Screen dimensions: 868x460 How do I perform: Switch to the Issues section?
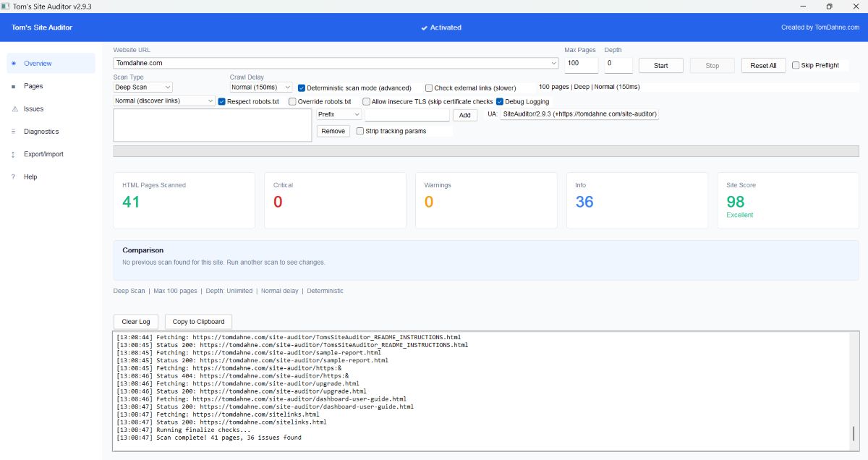point(34,108)
